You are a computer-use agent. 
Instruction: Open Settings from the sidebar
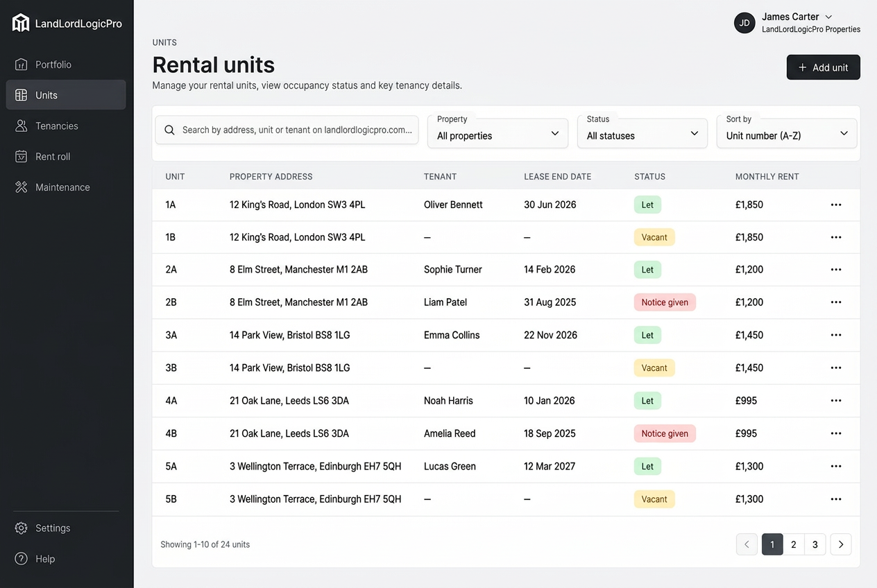tap(66, 528)
